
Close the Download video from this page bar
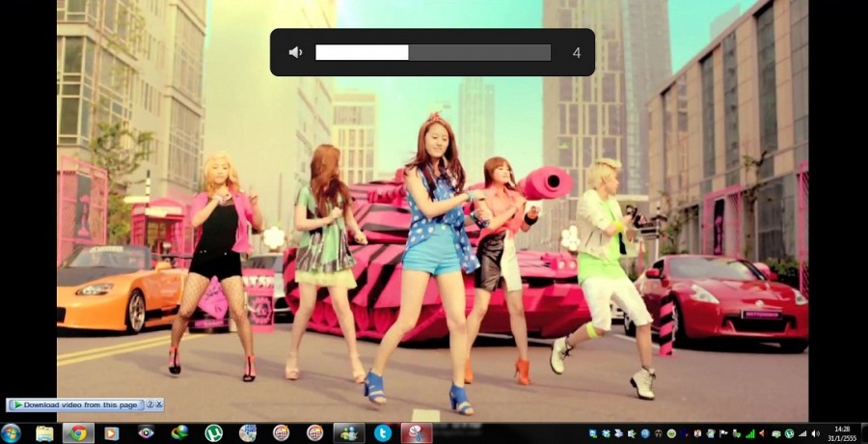(159, 404)
